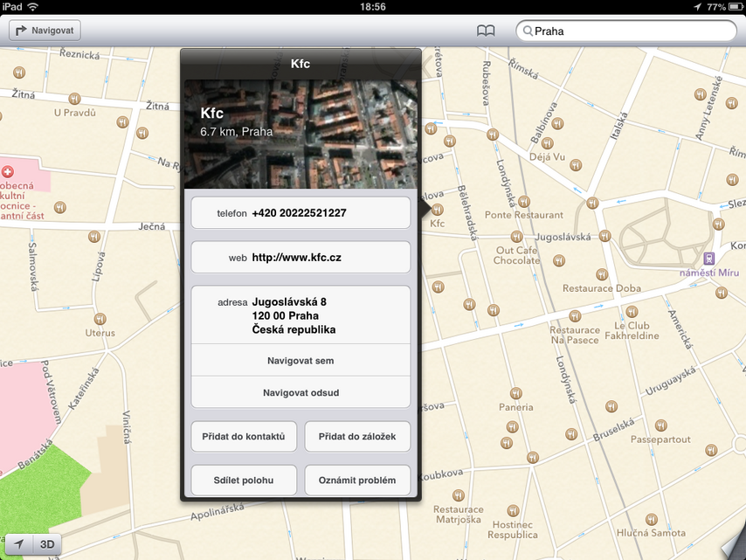
Task: Tap Navigovat sem for directions here
Action: point(300,360)
